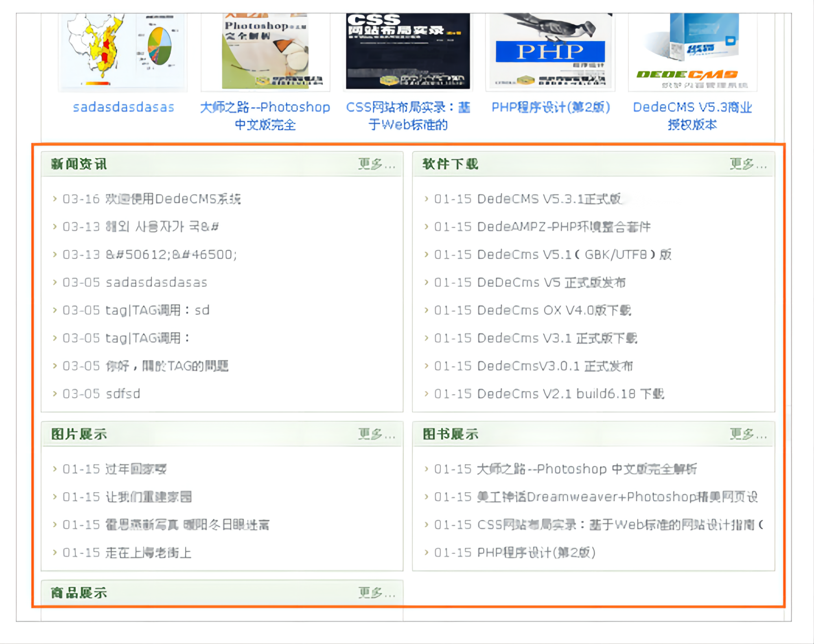814x644 pixels.
Task: Open link 大师之路--Photoshop 中文版完全 under thumbnail
Action: pos(265,116)
